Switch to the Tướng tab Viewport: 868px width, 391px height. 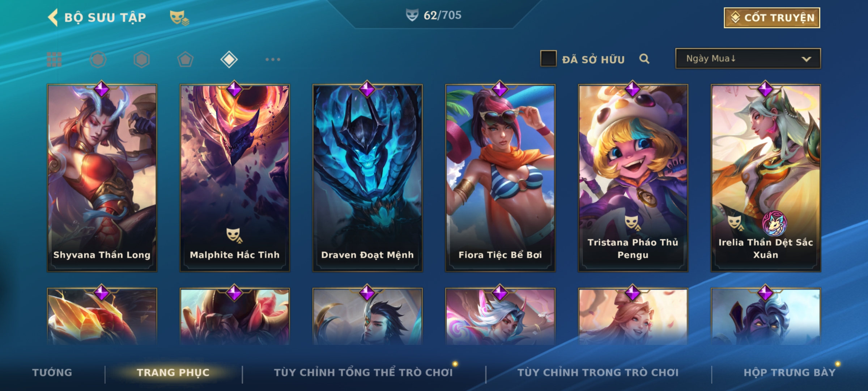(52, 372)
